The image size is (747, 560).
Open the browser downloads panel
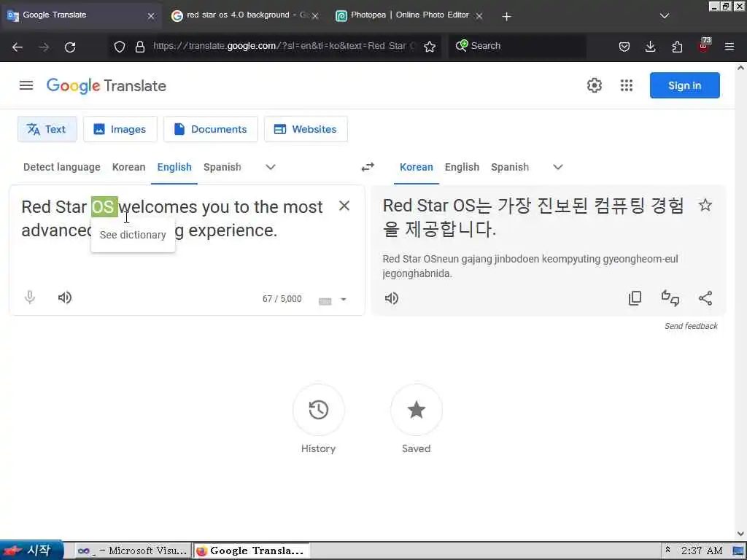[650, 47]
